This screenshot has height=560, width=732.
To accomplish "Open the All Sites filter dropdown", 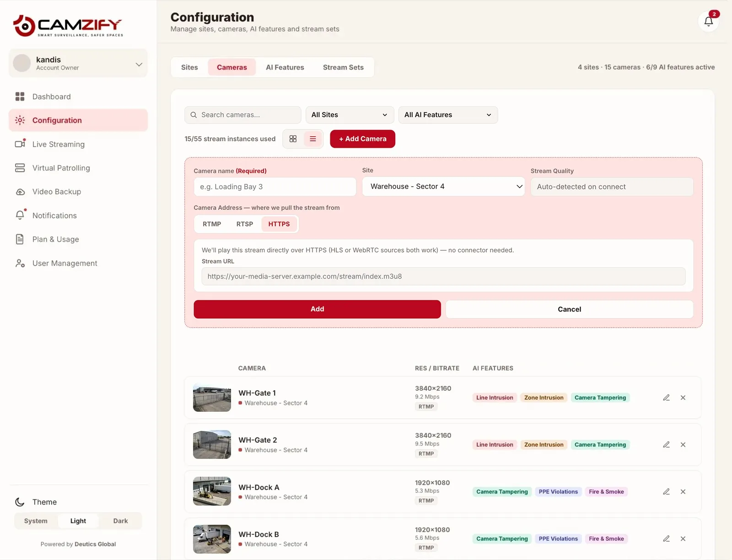I will click(350, 115).
